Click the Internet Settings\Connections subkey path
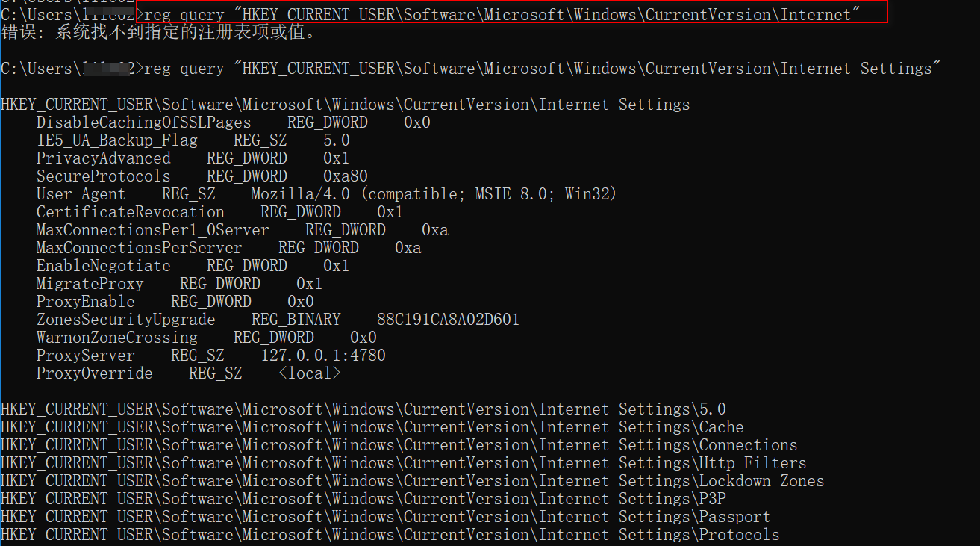980x546 pixels. coord(399,445)
